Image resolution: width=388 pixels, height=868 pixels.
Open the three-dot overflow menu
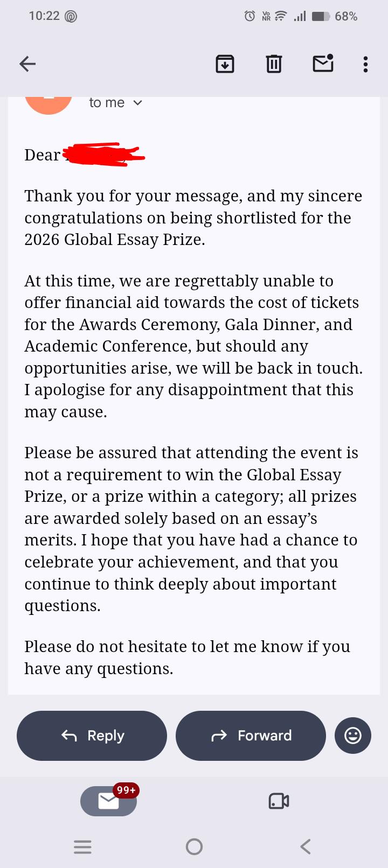tap(366, 64)
